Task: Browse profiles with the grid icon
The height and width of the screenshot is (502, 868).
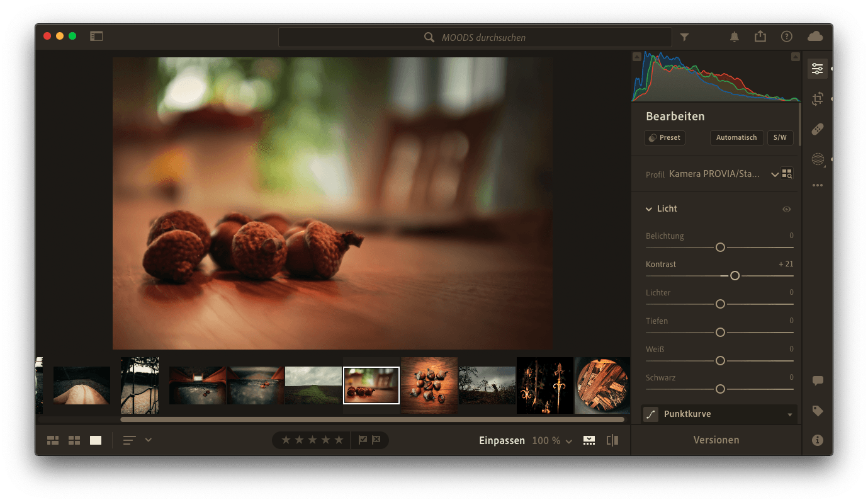Action: click(x=787, y=174)
